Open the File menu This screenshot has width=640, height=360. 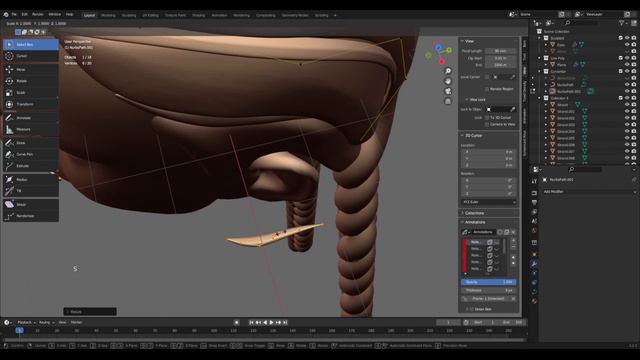14,14
